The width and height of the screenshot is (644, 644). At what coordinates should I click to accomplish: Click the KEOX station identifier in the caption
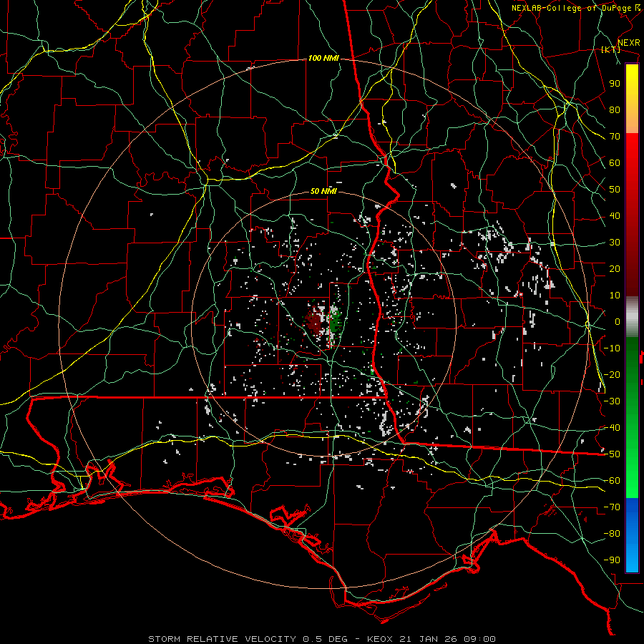coord(380,639)
